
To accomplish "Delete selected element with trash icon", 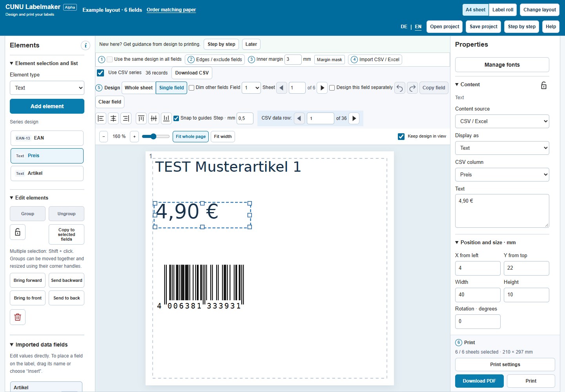I will click(18, 317).
